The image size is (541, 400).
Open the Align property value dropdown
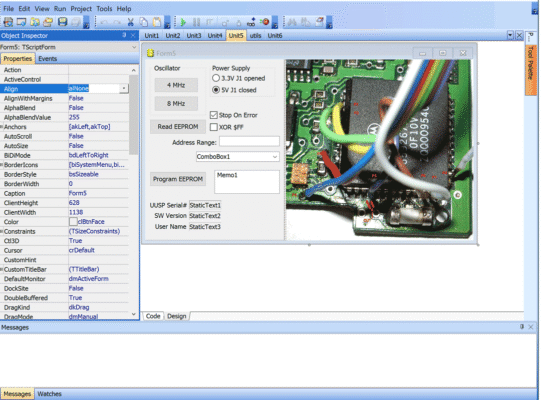[x=124, y=89]
